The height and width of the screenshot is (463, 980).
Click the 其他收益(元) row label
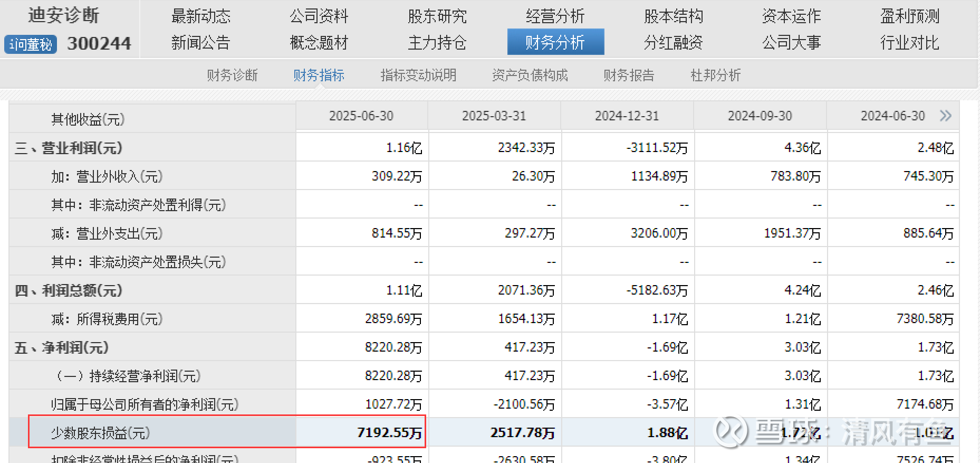pos(88,119)
